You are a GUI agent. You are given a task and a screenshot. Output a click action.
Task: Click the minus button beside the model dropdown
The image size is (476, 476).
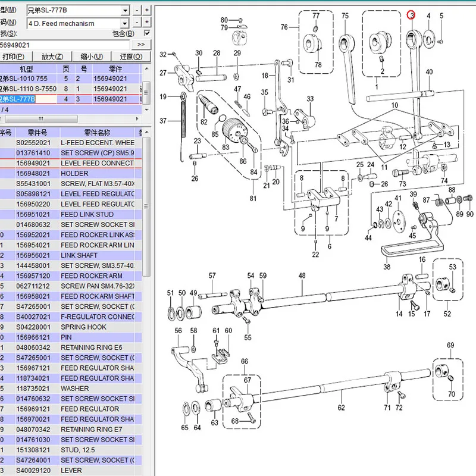[137, 10]
